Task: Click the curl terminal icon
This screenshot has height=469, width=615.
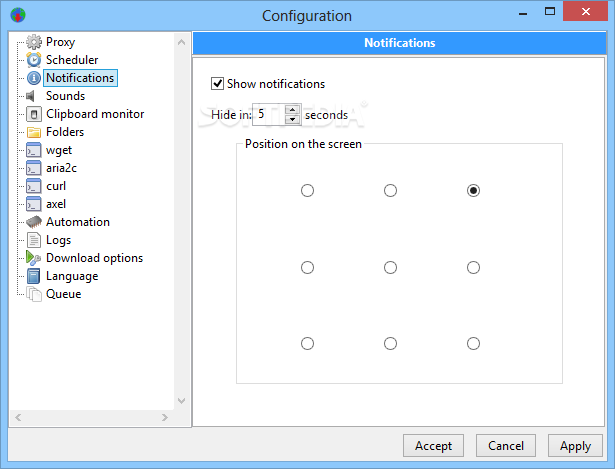Action: (34, 186)
